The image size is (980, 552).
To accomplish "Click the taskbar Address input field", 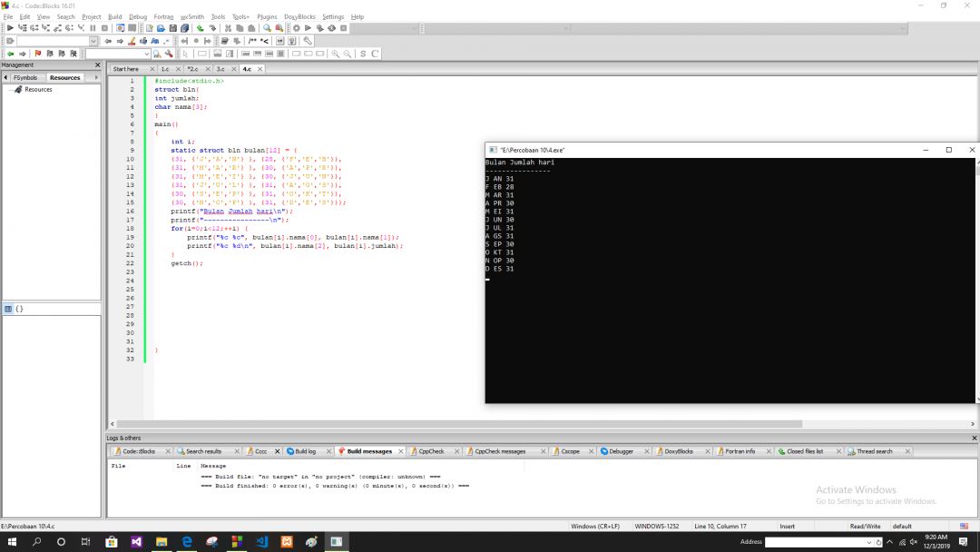I will [815, 542].
